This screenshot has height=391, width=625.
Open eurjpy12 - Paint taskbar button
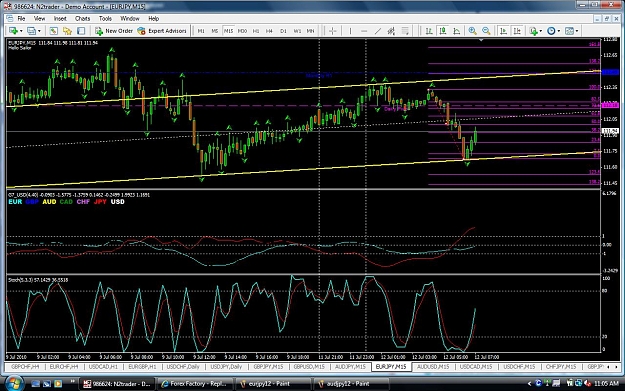click(272, 384)
